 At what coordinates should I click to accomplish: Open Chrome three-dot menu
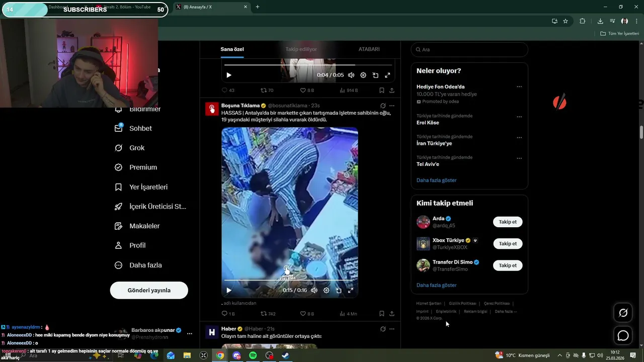click(x=636, y=21)
